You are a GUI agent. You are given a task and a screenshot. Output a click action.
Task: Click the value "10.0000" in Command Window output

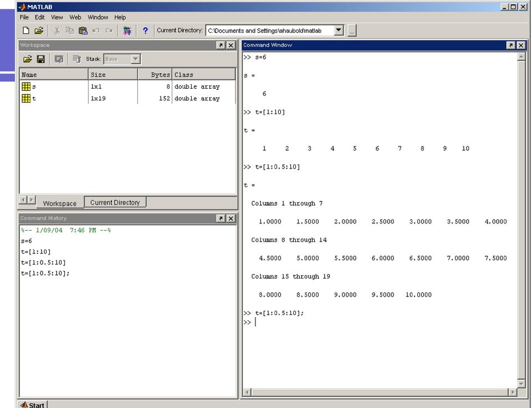pos(418,294)
